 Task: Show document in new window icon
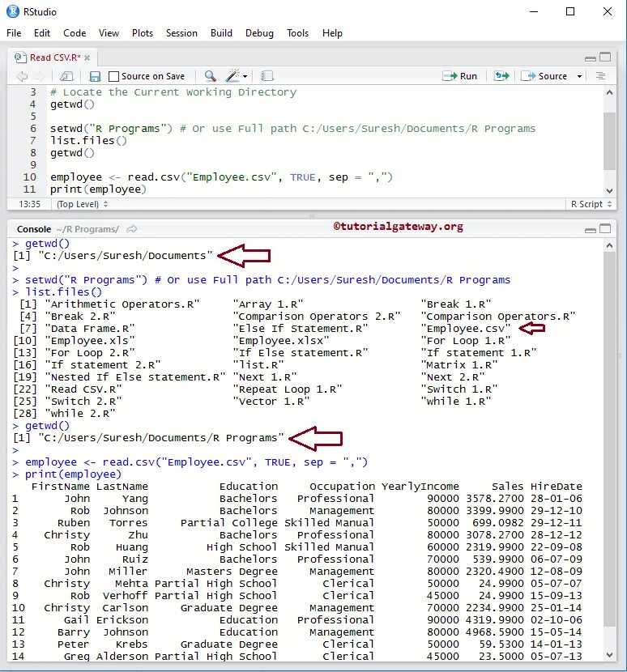66,76
